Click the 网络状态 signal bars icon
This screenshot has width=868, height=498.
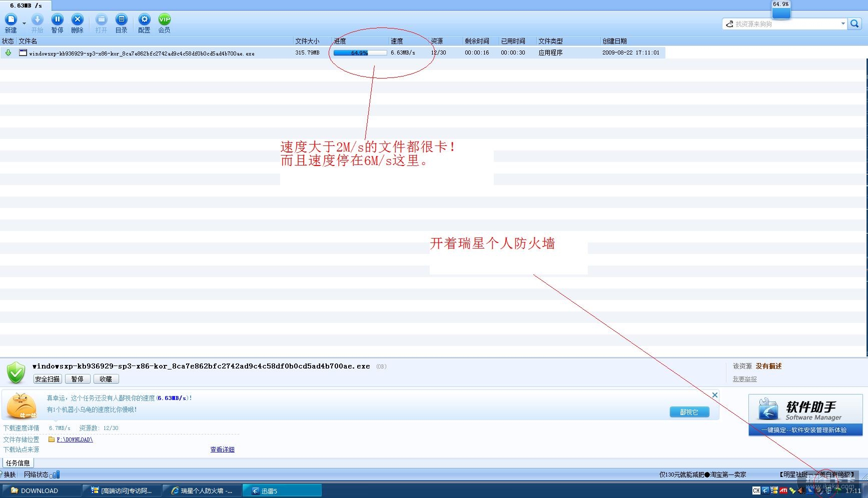55,474
